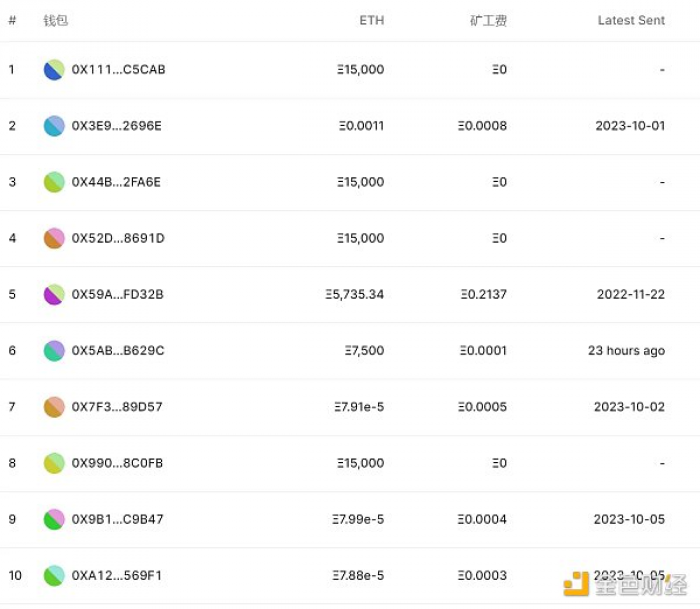Open wallet address 0X111...C5CAB

coord(118,70)
